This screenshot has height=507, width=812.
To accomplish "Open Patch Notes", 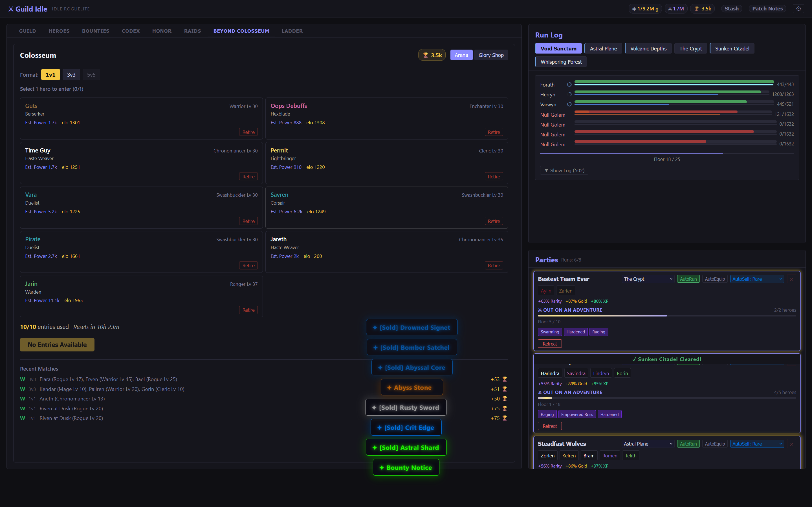I will click(767, 9).
